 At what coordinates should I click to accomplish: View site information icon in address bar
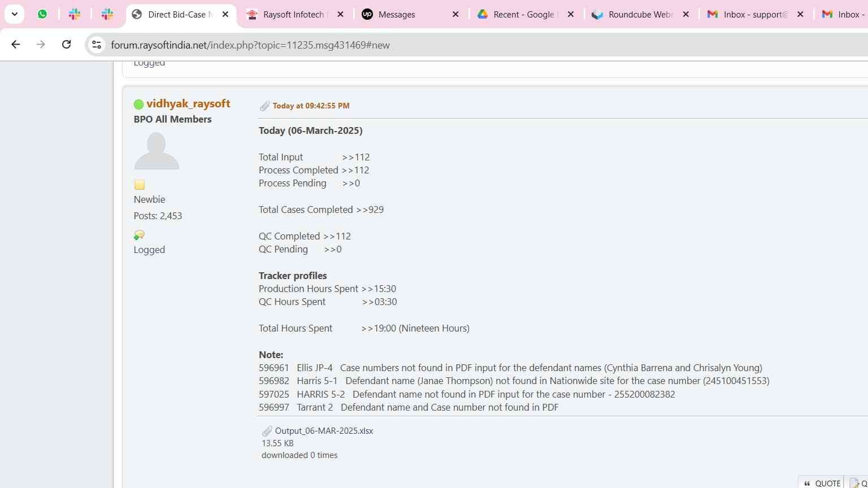point(97,45)
